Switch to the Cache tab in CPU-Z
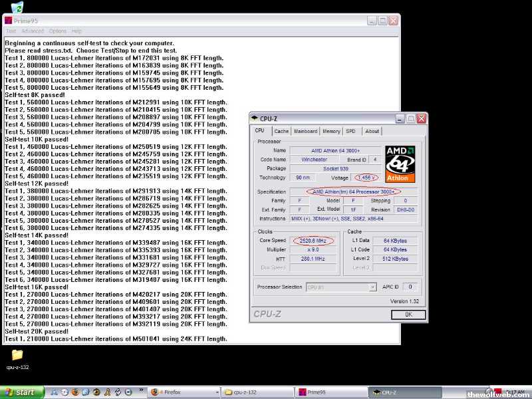Screen dimensions: 532x399 coord(281,131)
